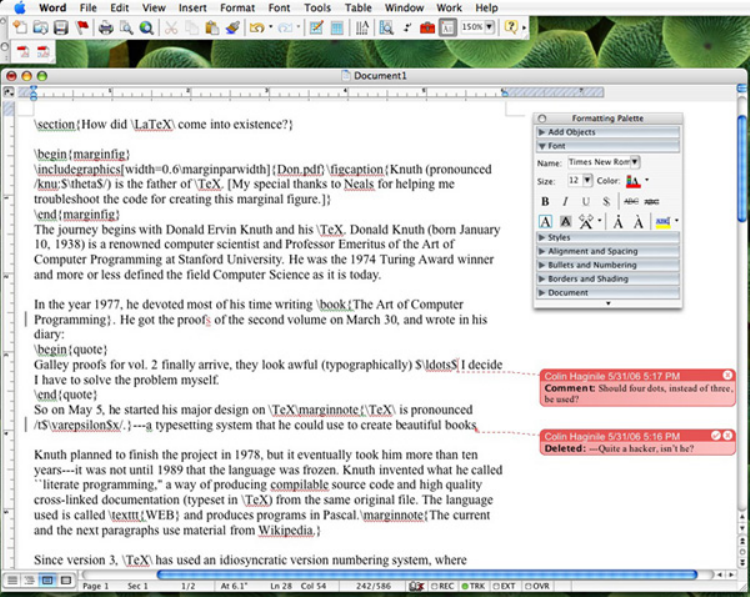The height and width of the screenshot is (597, 750).
Task: Cut selection with the scissors icon
Action: point(171,27)
